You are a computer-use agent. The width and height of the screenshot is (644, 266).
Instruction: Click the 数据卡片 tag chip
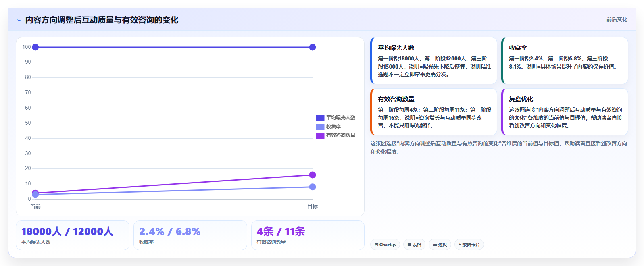(469, 245)
